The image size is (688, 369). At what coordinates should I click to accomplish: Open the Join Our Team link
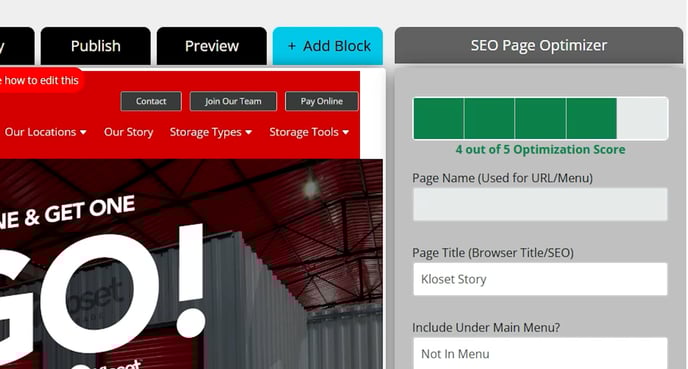[x=233, y=101]
